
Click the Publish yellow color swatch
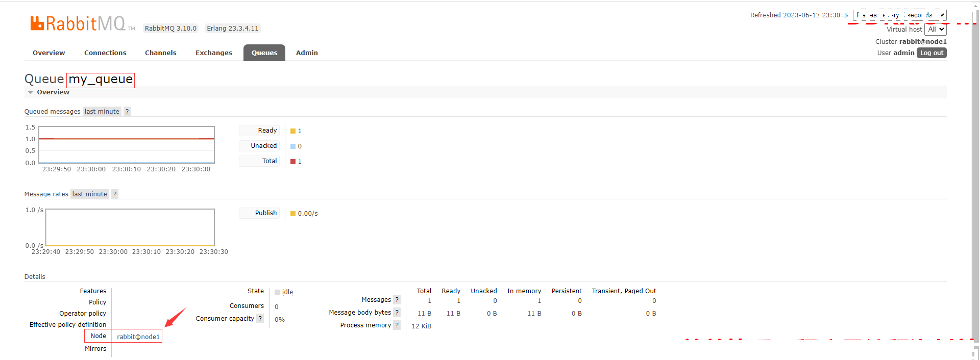293,214
